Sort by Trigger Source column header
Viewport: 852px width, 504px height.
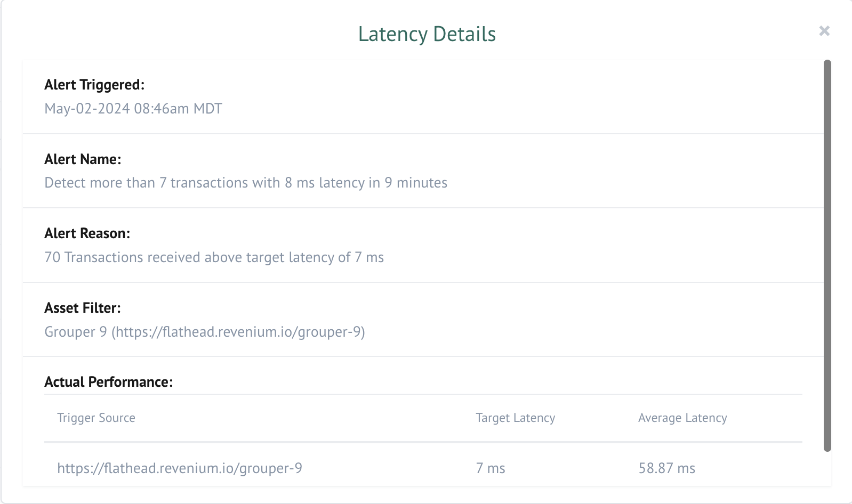[96, 418]
